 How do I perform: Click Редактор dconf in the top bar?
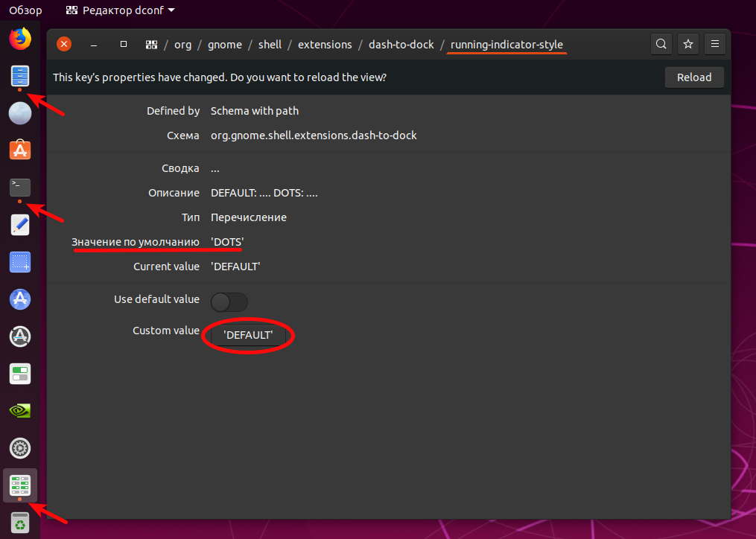[x=119, y=10]
